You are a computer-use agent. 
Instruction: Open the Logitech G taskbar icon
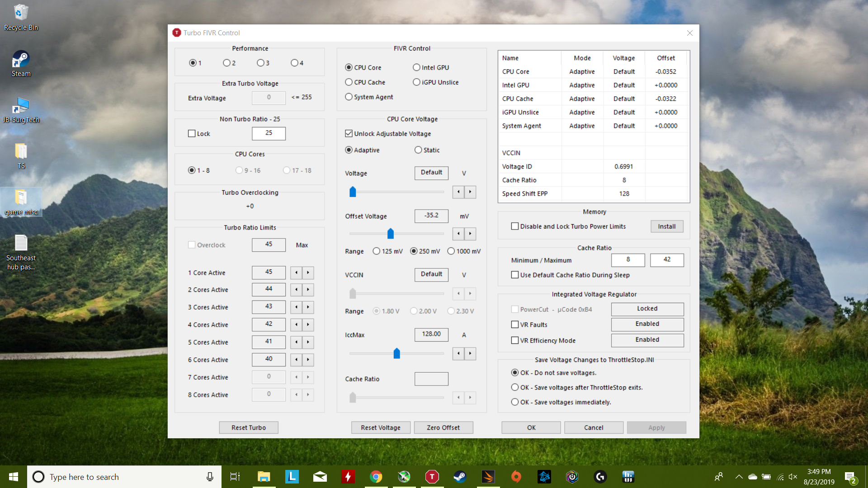point(600,477)
